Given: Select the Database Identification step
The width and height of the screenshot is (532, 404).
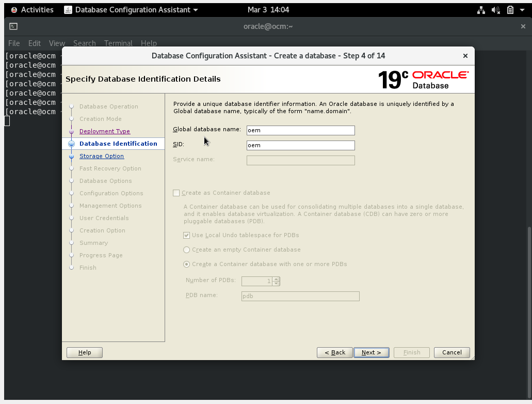Looking at the screenshot, I should (x=118, y=144).
